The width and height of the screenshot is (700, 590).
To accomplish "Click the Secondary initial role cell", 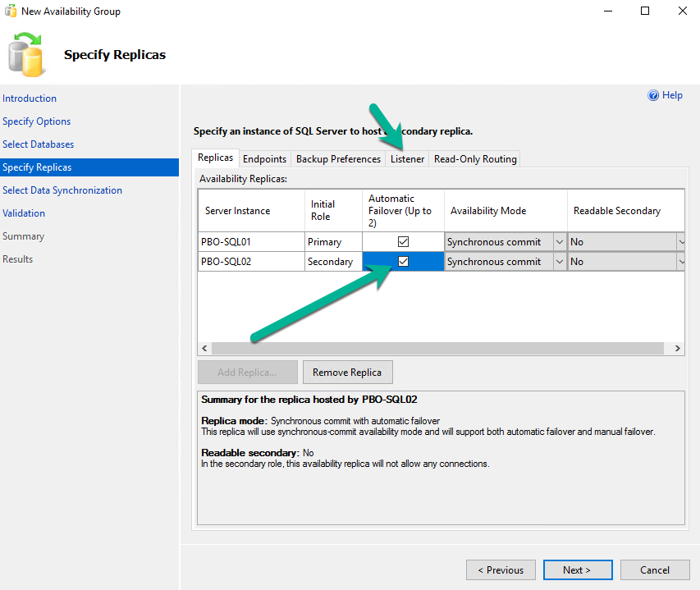I will (333, 262).
